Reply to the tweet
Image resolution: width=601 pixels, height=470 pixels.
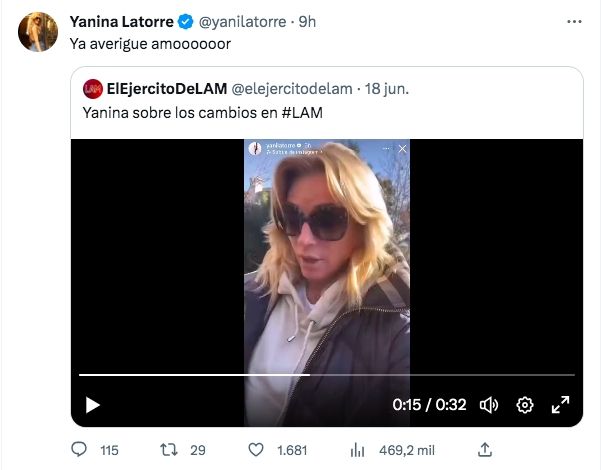[80, 450]
